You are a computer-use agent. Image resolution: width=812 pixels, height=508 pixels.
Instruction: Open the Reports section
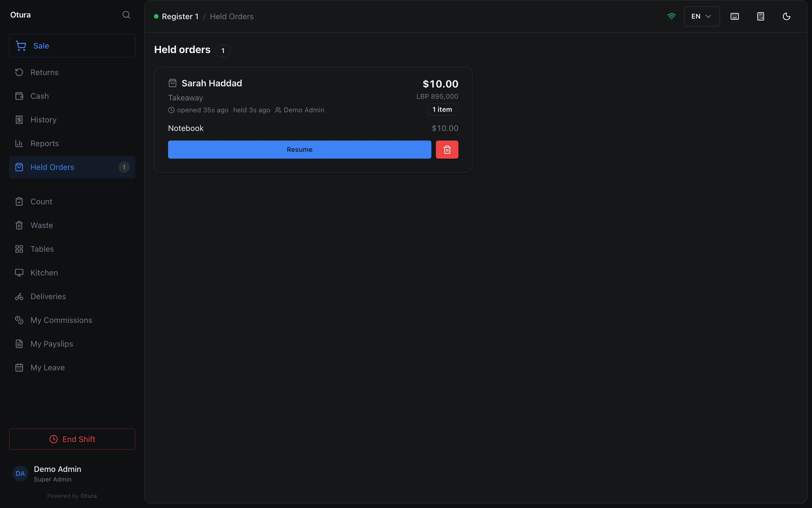(x=72, y=143)
